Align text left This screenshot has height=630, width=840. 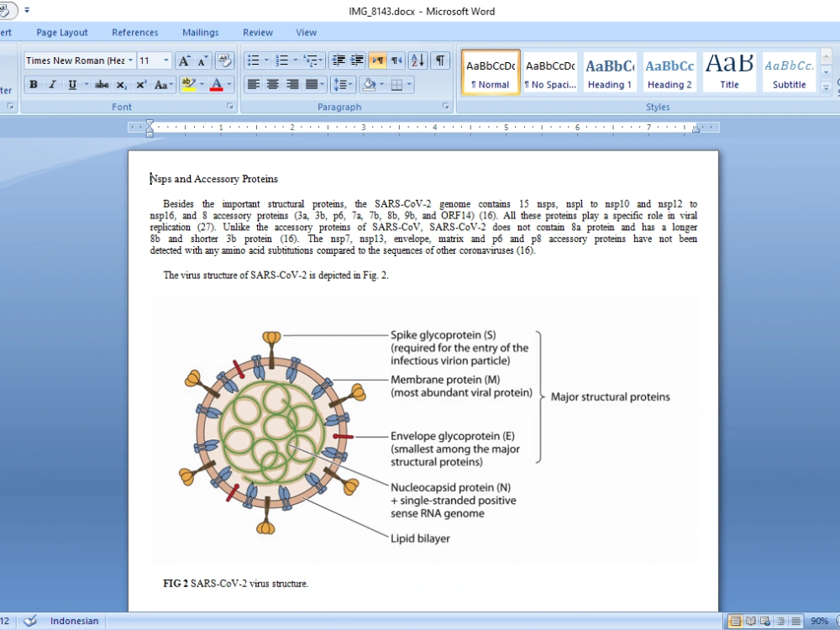click(254, 85)
